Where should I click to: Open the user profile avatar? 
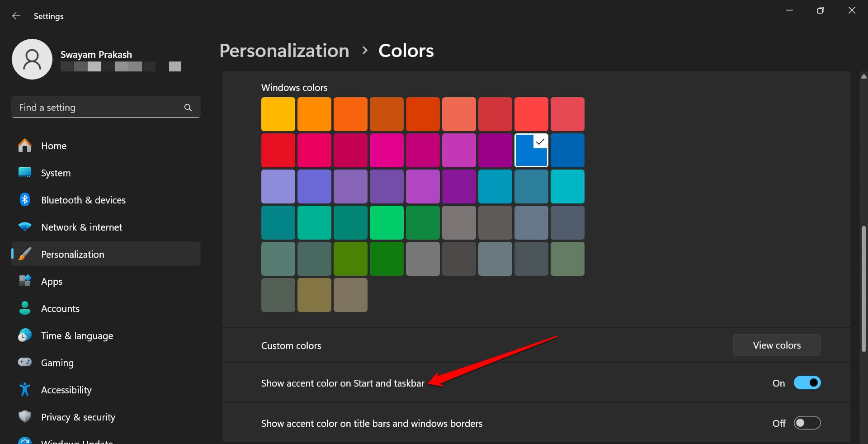pos(32,59)
